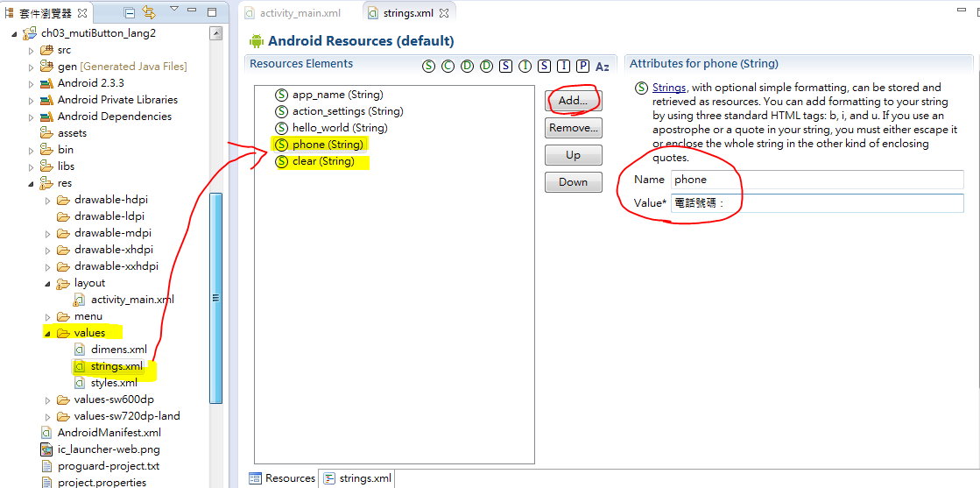This screenshot has width=980, height=488.
Task: Toggle the D filter icon beside the C icon
Action: [x=467, y=66]
